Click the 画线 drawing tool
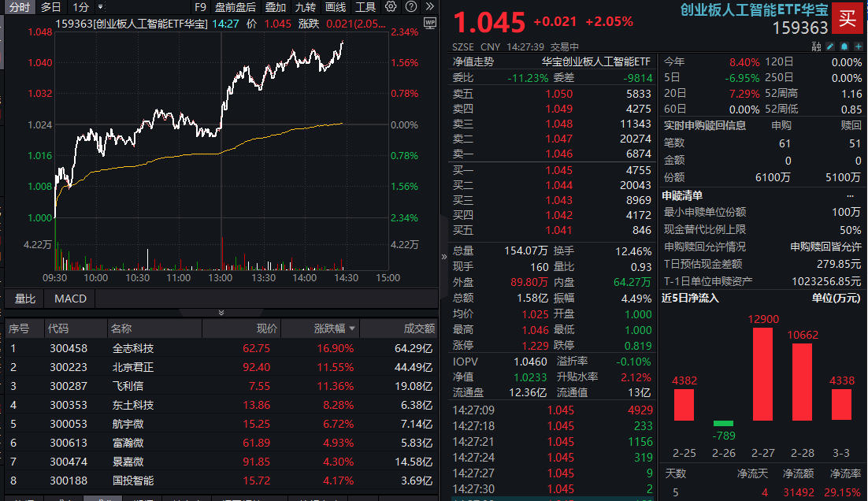Image resolution: width=868 pixels, height=501 pixels. click(334, 6)
